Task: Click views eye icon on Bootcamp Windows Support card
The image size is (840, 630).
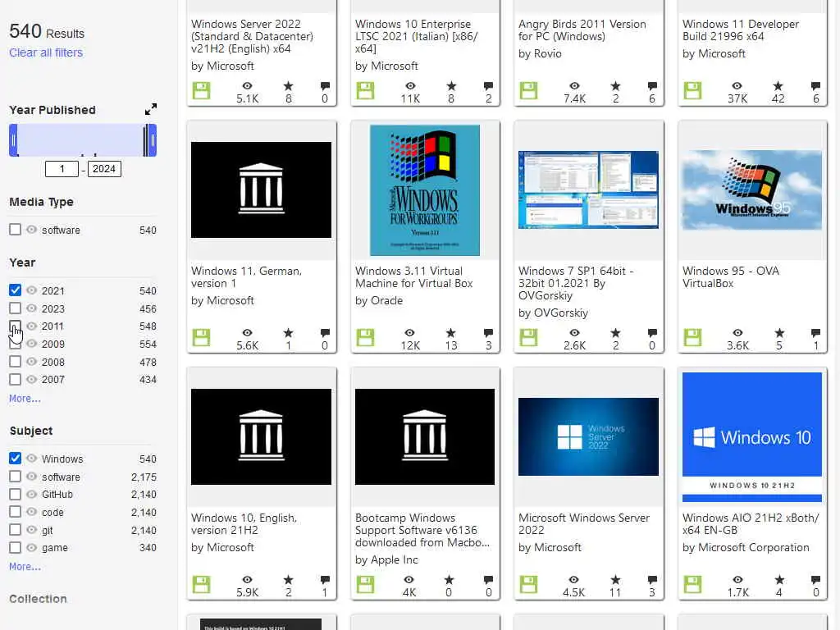Action: (x=409, y=580)
